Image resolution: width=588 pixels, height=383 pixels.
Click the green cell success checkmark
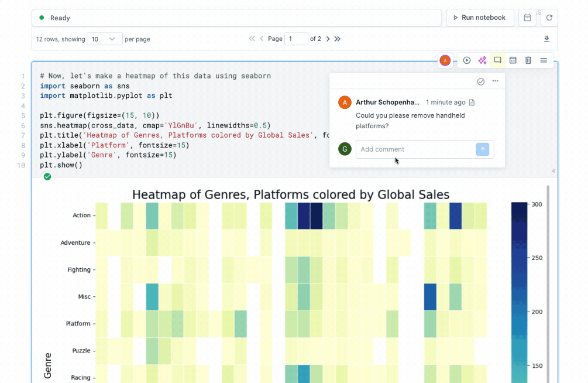47,176
